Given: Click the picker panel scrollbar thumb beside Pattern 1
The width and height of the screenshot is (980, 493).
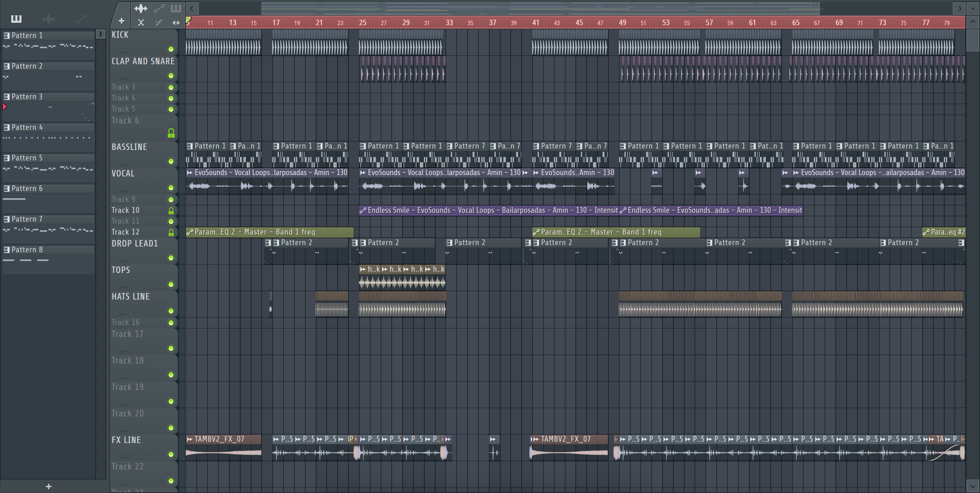Looking at the screenshot, I should (100, 34).
